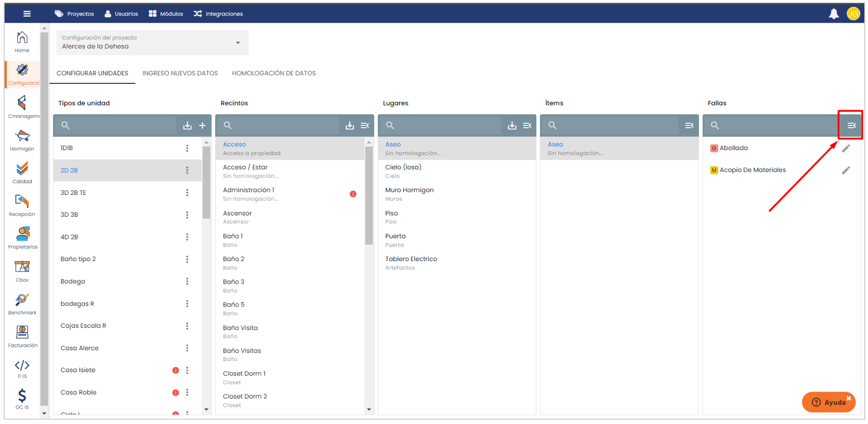
Task: Switch to Homologación de Datos tab
Action: tap(274, 73)
